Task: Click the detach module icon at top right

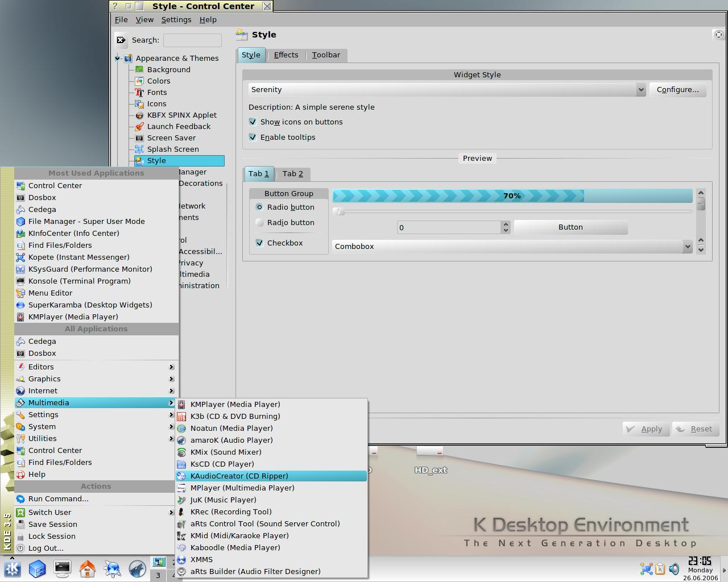Action: pyautogui.click(x=719, y=35)
